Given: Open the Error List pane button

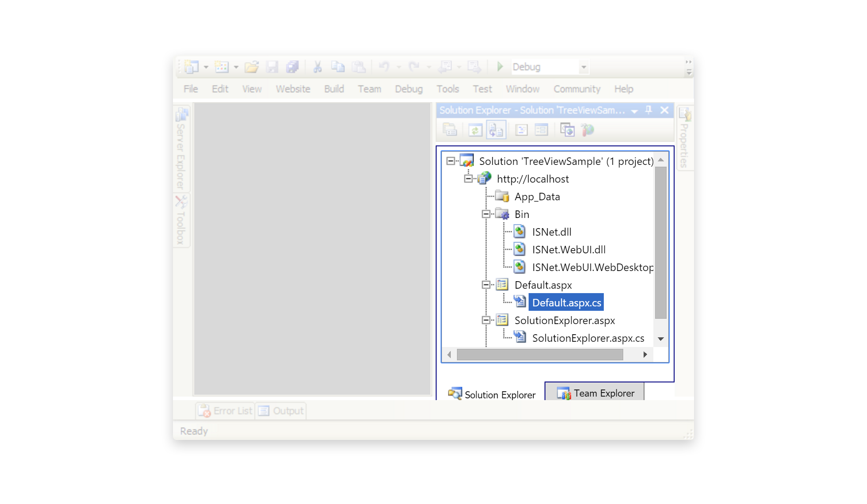Looking at the screenshot, I should coord(226,411).
